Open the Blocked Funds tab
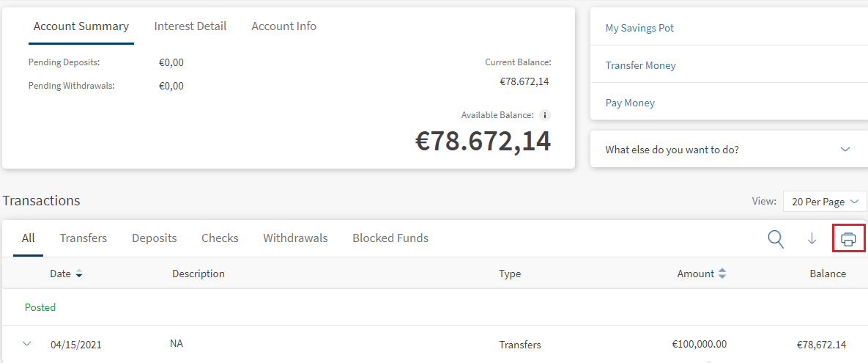Screen dimensions: 868x363 point(390,238)
